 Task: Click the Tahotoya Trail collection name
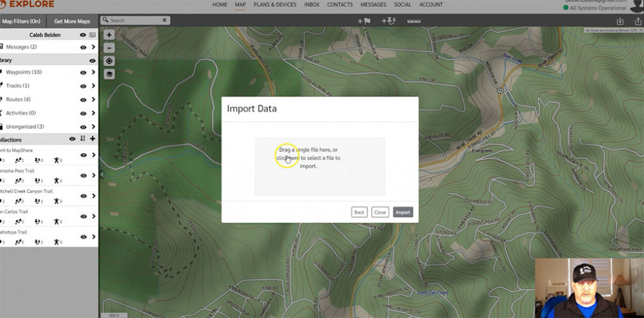[14, 232]
